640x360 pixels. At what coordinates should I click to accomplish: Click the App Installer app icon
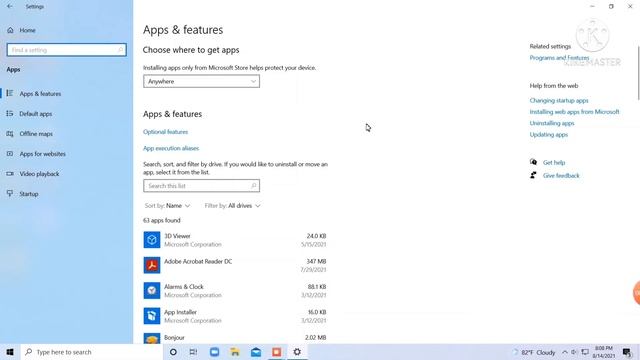click(x=152, y=316)
